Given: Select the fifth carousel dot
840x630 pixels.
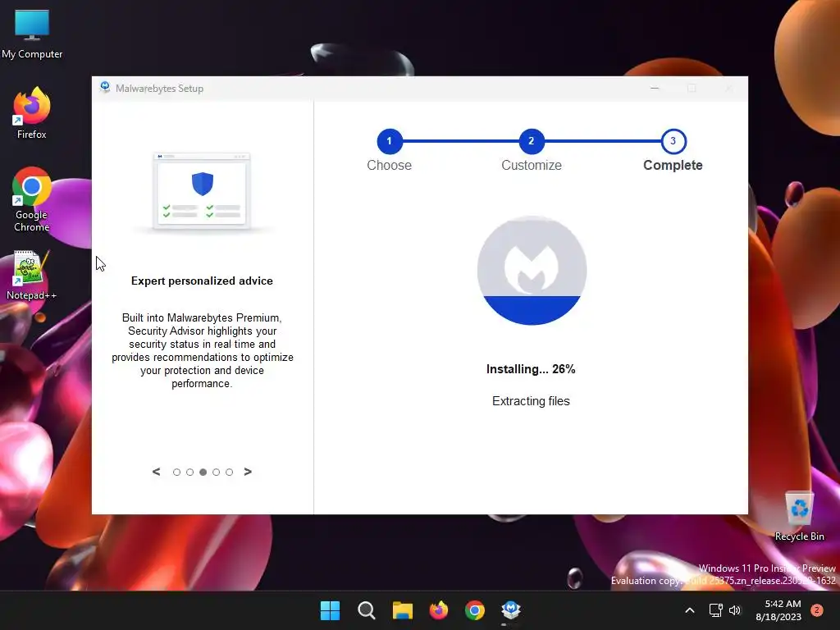Looking at the screenshot, I should (x=230, y=472).
